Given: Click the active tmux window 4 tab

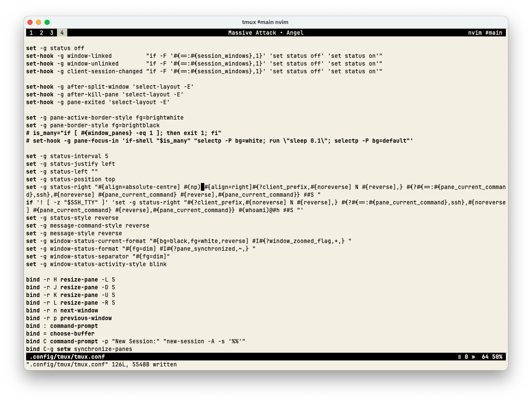Looking at the screenshot, I should pos(62,33).
